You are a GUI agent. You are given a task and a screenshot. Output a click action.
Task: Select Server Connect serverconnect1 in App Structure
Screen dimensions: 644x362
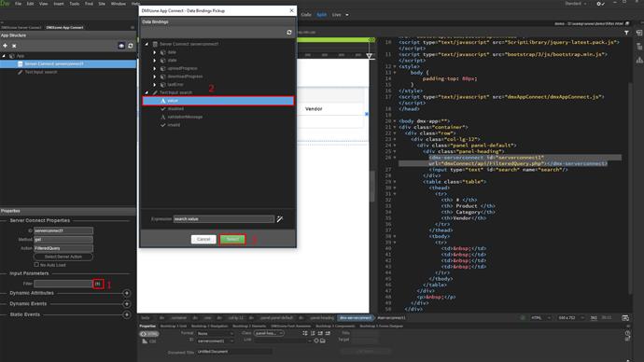[68, 64]
